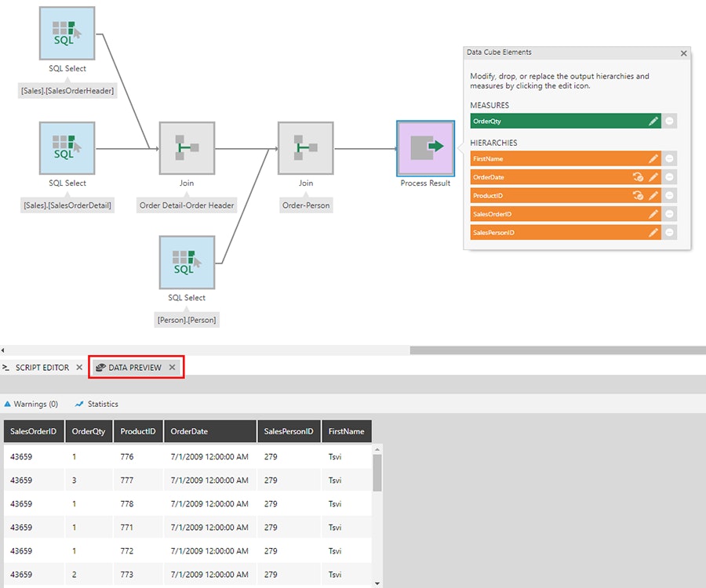Remove the SalesPersonID hierarchy with minus button

click(x=670, y=233)
